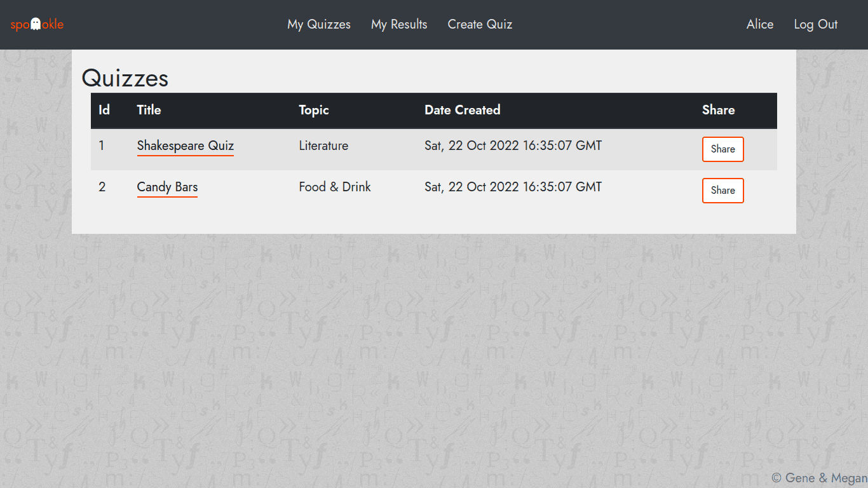Open the My Quizzes page

(319, 24)
